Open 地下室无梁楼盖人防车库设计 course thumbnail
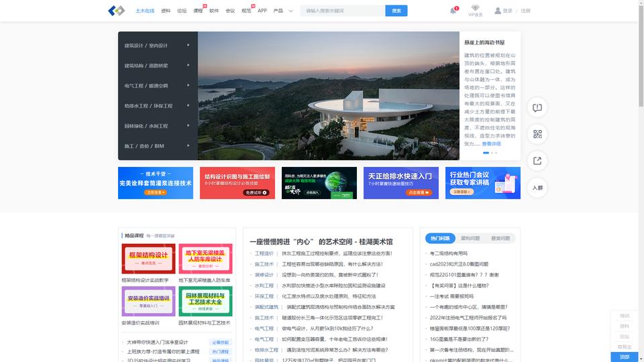 pos(205,259)
